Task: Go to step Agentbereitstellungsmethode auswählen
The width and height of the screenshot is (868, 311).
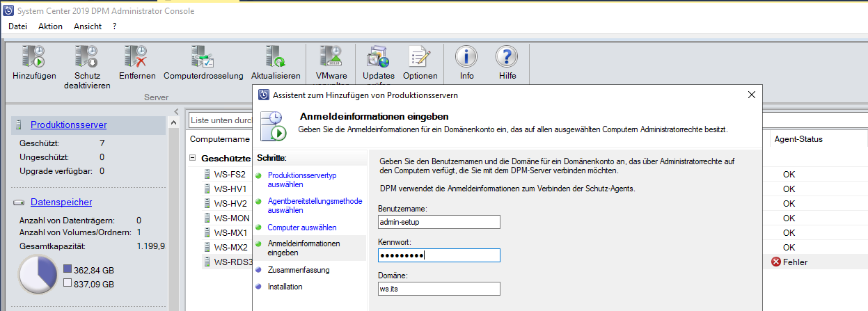Action: 315,205
